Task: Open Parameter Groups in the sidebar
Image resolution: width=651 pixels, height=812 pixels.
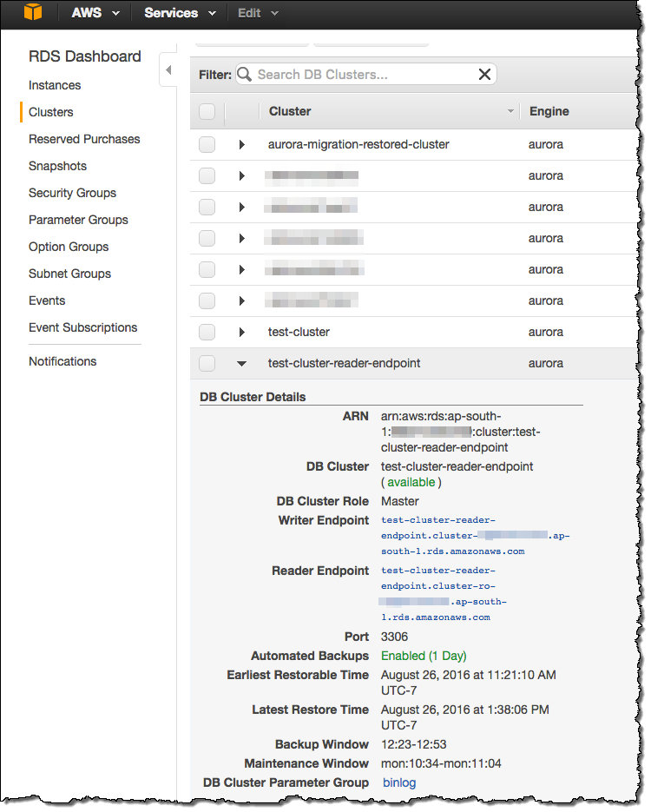Action: pos(78,220)
